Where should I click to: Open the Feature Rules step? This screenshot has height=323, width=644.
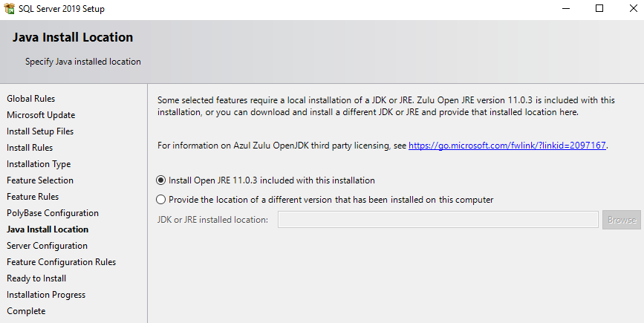tap(33, 197)
